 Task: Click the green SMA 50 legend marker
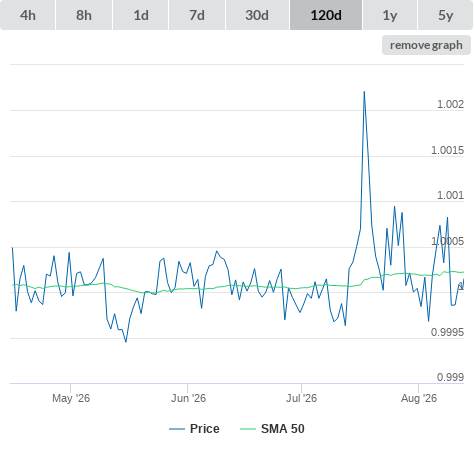pos(248,429)
